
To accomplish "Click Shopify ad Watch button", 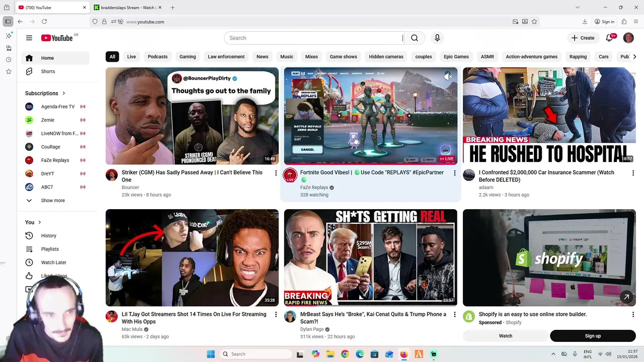I will (506, 336).
